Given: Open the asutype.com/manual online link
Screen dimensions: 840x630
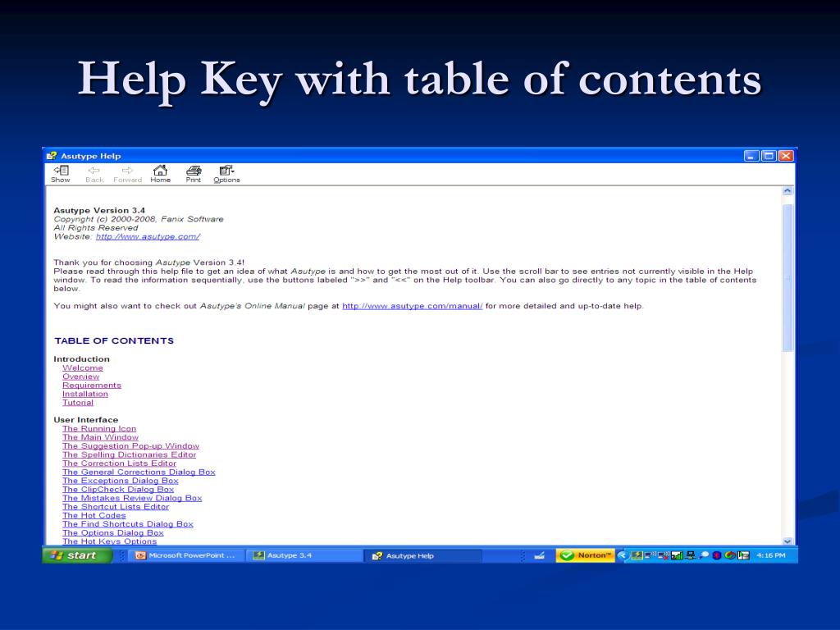Looking at the screenshot, I should pyautogui.click(x=412, y=306).
